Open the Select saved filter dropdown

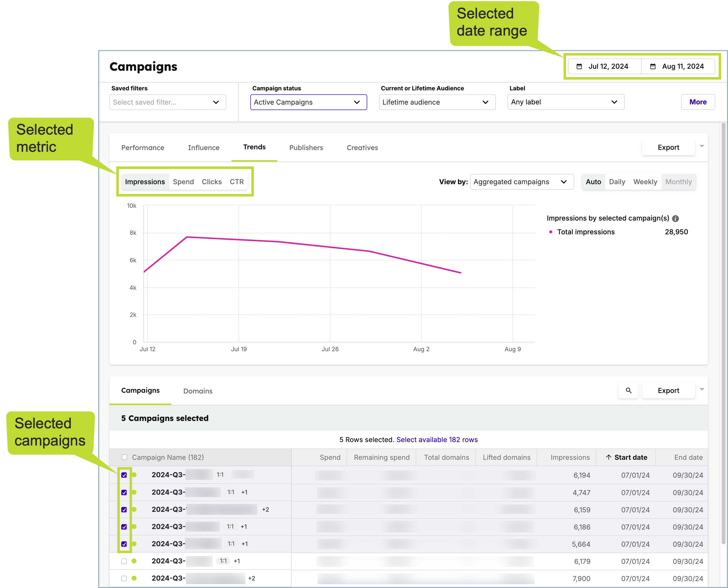coord(168,102)
